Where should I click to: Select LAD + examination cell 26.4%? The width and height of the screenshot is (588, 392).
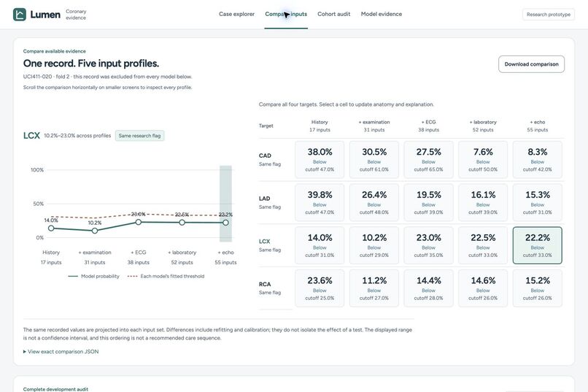[374, 202]
